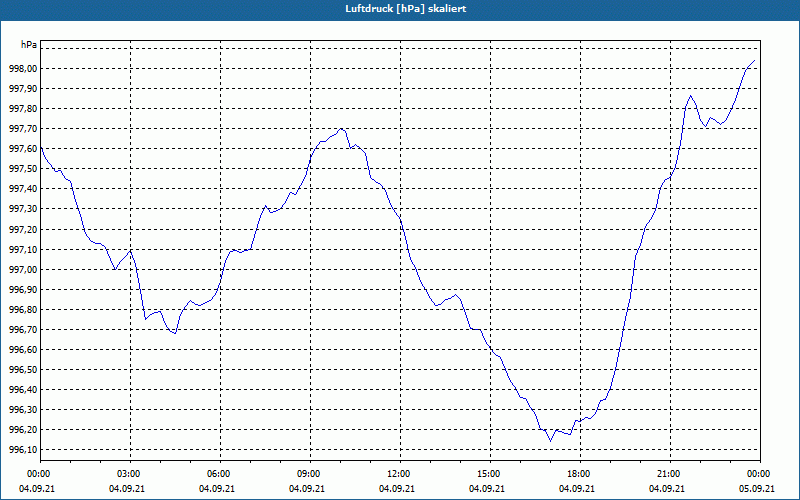Viewport: 800px width, 500px height.
Task: Select the 997,60 y-axis label
Action: pyautogui.click(x=23, y=149)
